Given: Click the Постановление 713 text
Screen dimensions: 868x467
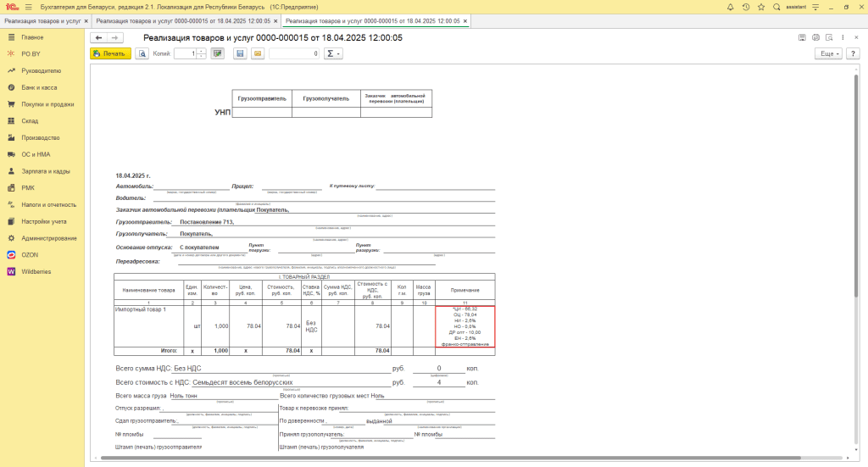Looking at the screenshot, I should pos(207,222).
